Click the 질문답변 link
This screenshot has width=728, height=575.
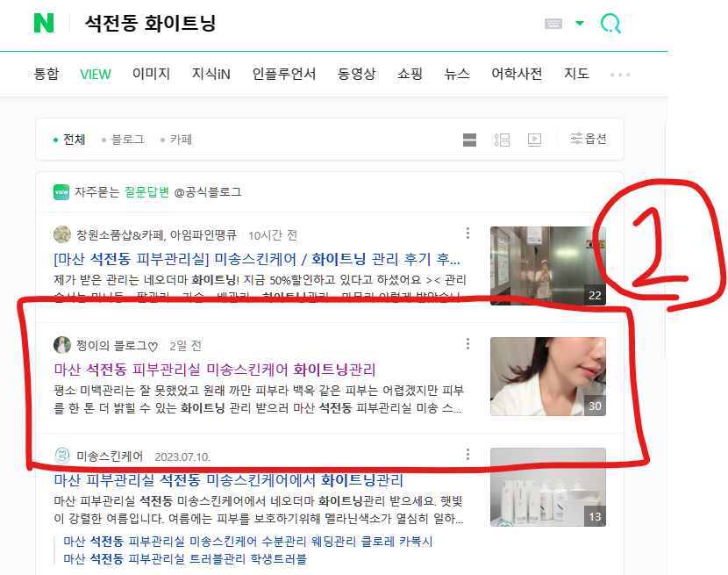[146, 192]
